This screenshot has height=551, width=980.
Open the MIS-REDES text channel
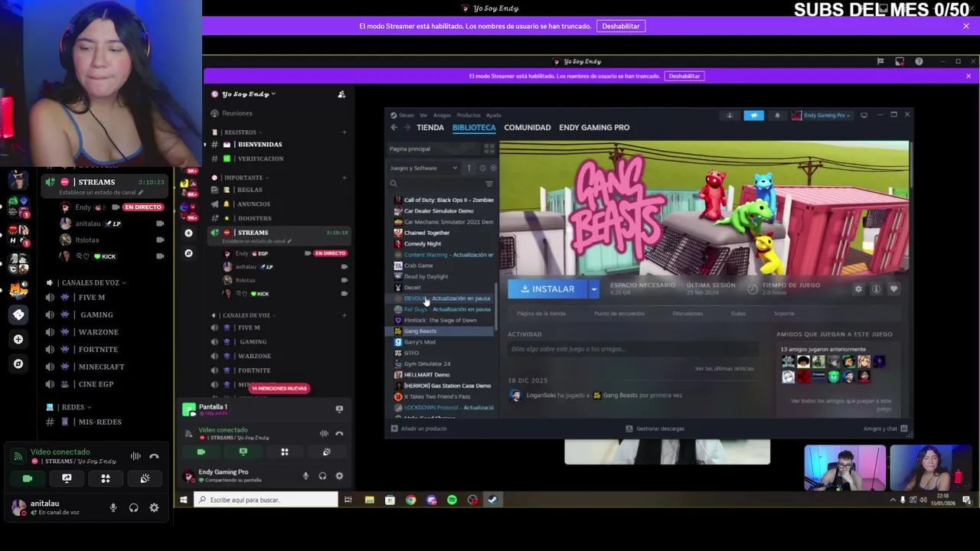pos(100,422)
